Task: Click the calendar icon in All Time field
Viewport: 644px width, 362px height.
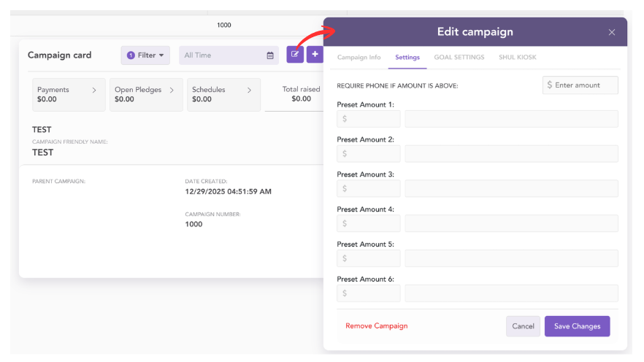Action: point(270,55)
